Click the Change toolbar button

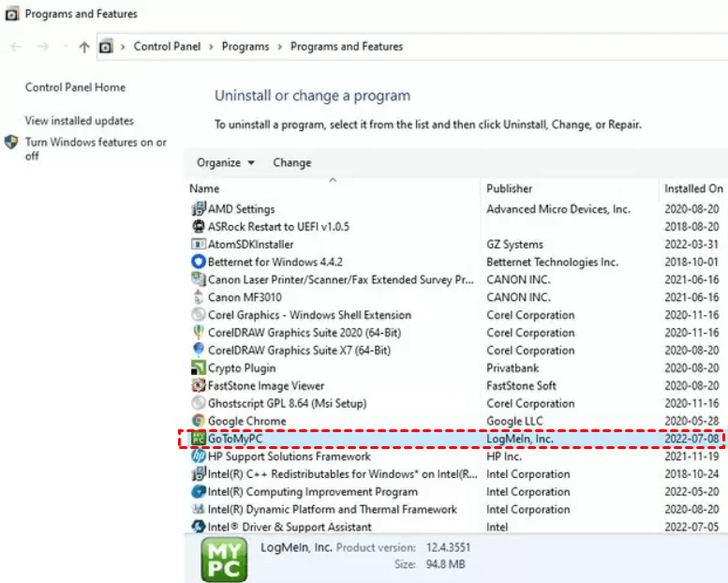(292, 162)
